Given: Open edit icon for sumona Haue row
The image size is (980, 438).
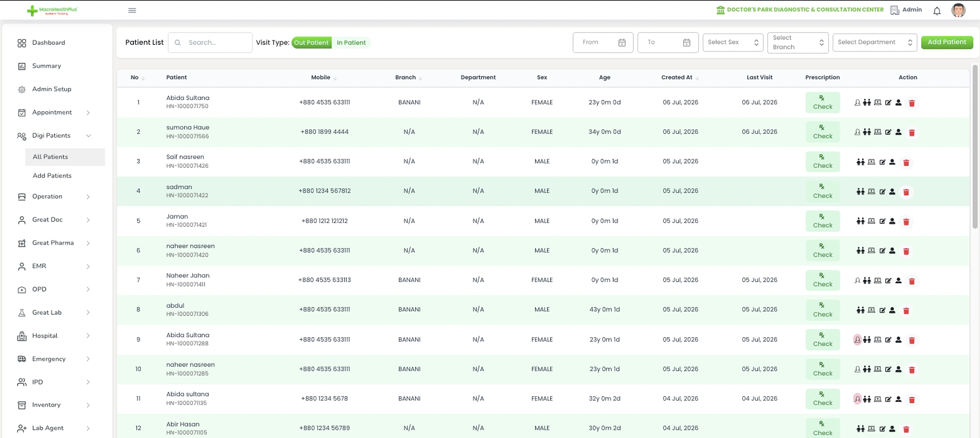Looking at the screenshot, I should click(x=888, y=132).
